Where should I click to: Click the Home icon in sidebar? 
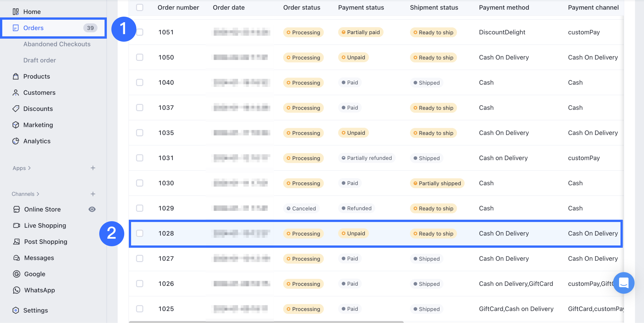pos(16,12)
